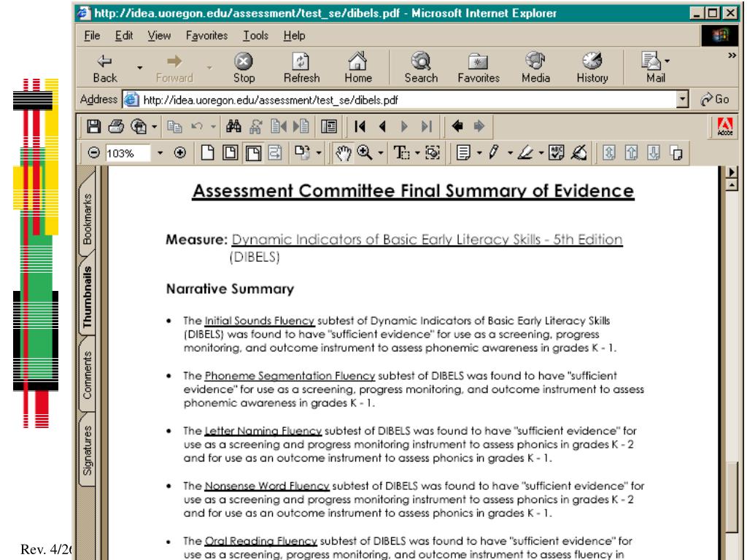Screen dimensions: 747x560
Task: Open the Edit menu
Action: [x=124, y=36]
